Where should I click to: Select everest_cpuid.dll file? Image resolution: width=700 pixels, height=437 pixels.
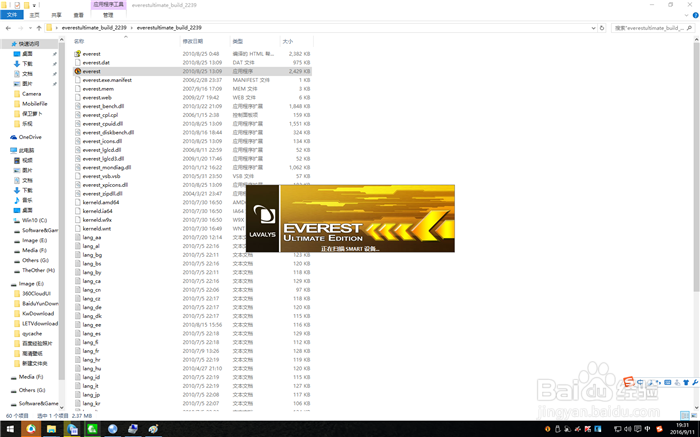pos(103,124)
